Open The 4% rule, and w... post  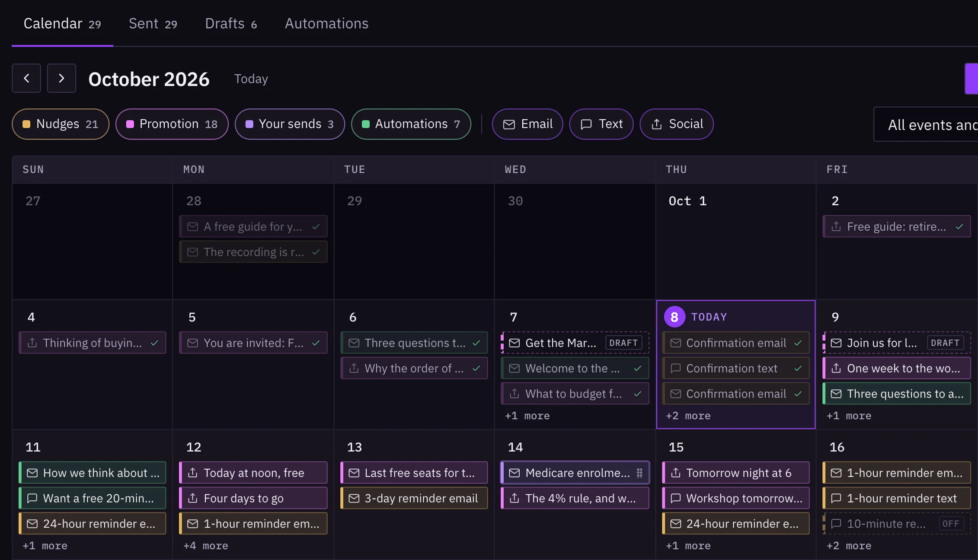click(575, 498)
